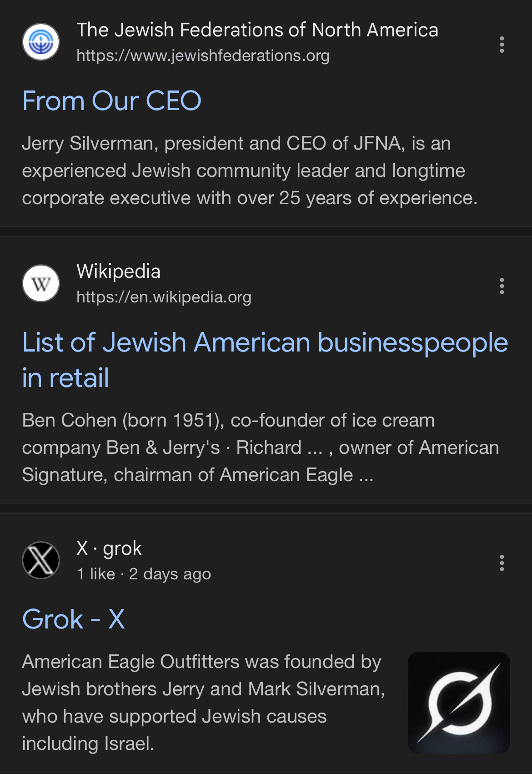The image size is (532, 774).
Task: Tap the X logo favicon
Action: coord(41,560)
